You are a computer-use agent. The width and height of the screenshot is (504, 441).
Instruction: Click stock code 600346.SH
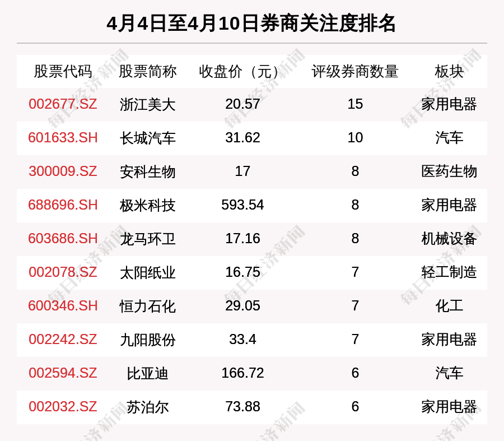pyautogui.click(x=63, y=305)
